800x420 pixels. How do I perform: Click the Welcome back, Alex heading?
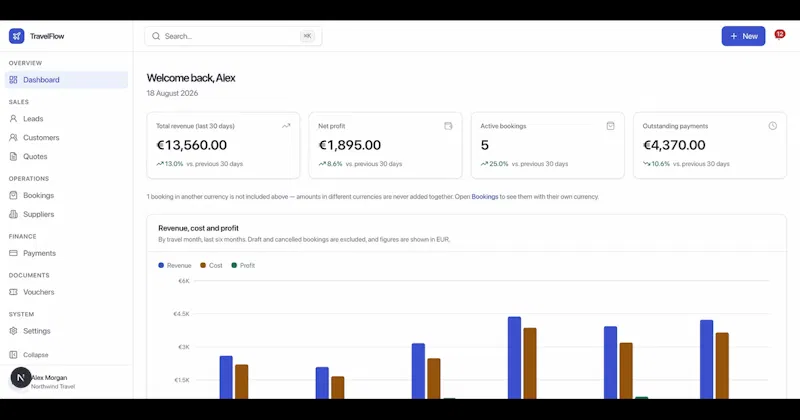(191, 78)
